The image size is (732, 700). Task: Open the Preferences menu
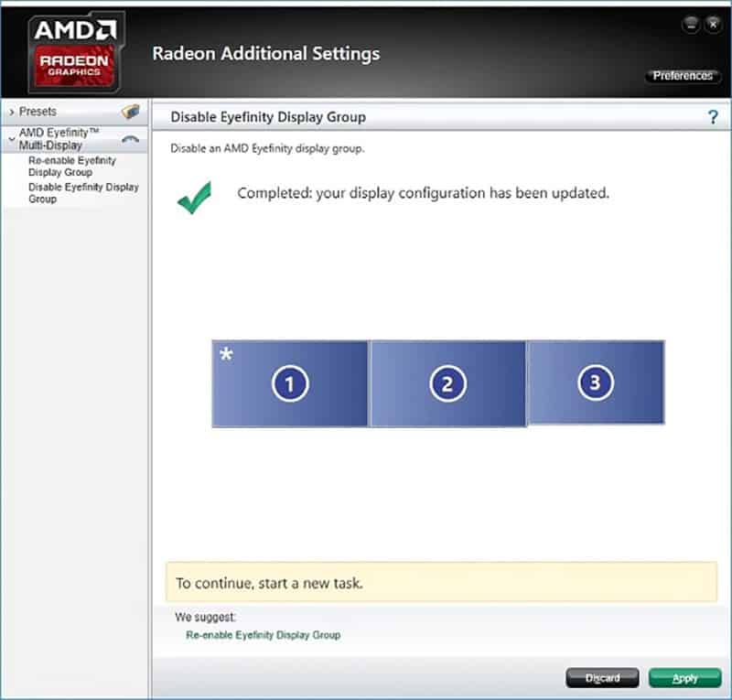coord(683,76)
